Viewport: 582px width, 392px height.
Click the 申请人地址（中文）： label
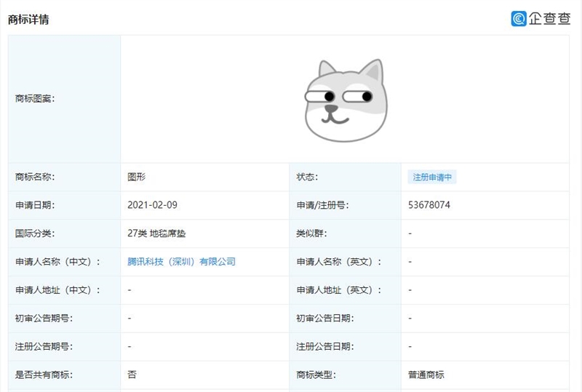coord(58,290)
